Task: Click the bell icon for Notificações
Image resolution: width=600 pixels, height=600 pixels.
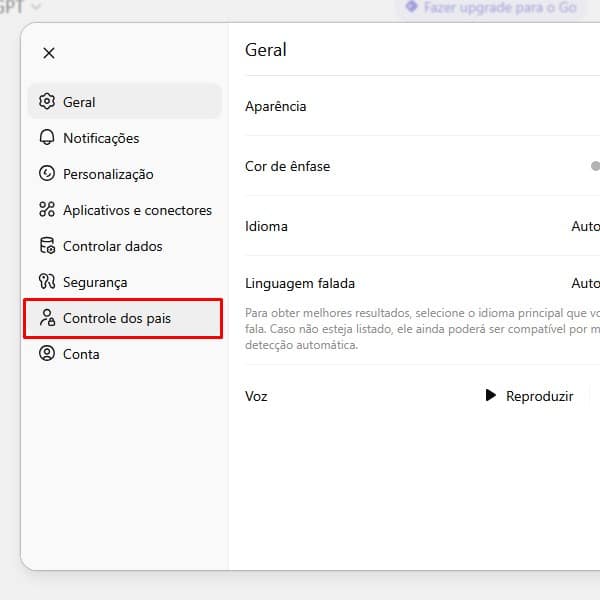Action: [x=47, y=138]
